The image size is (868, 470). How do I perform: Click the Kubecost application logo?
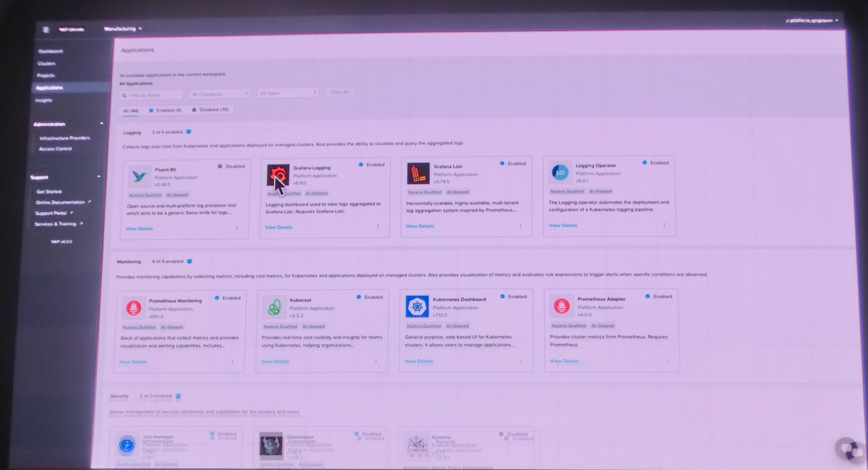[x=274, y=307]
